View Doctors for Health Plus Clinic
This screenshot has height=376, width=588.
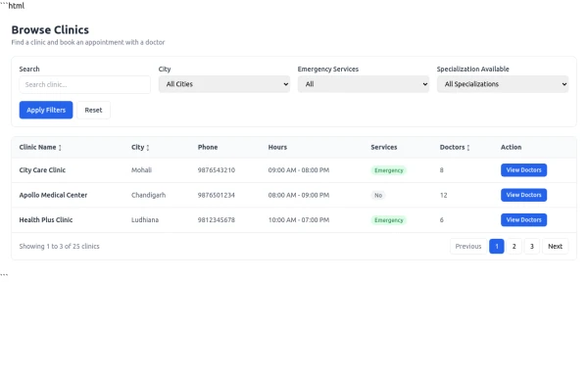(x=523, y=220)
